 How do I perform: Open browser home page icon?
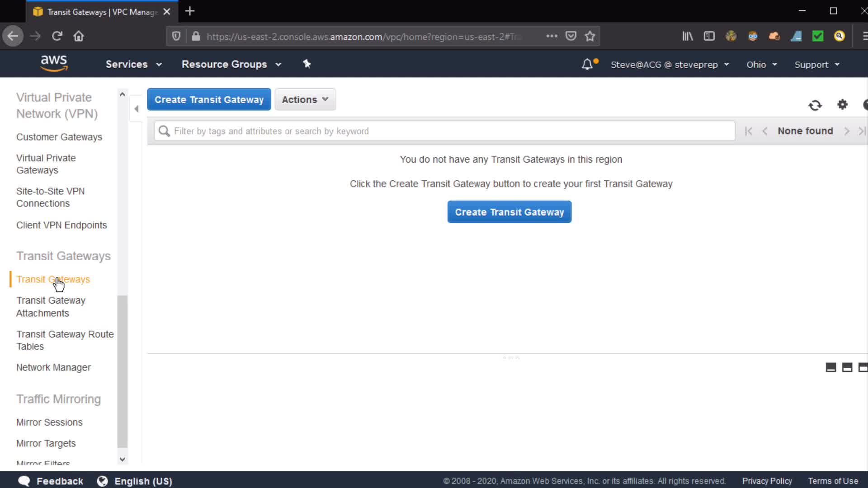[79, 36]
